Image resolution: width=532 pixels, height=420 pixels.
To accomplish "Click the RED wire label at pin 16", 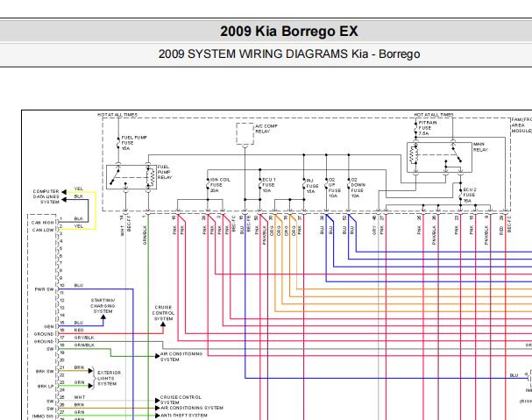I will tap(79, 331).
